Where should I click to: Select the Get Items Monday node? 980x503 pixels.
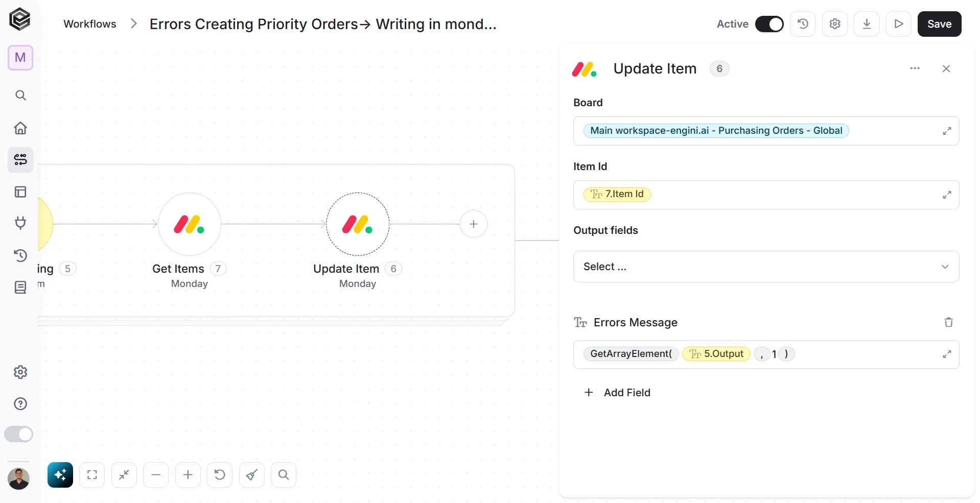tap(190, 224)
